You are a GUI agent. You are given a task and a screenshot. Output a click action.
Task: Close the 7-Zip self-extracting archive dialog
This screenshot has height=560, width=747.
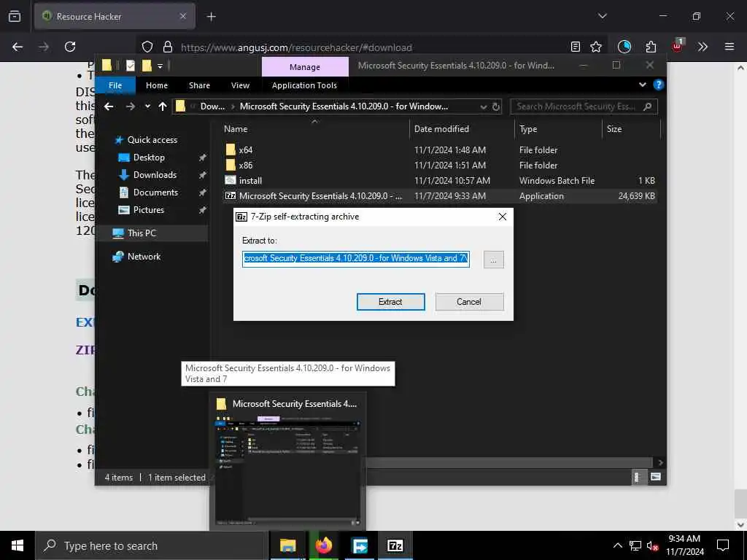[x=502, y=217]
